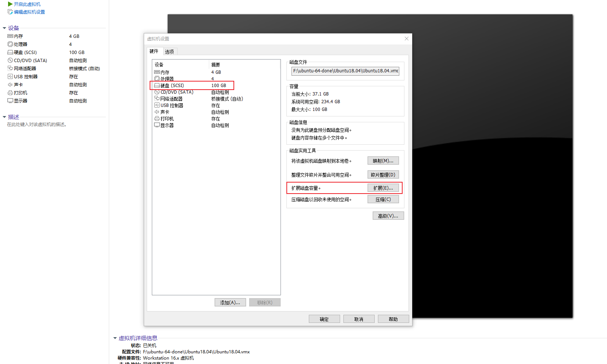Select CD/DVD icon in left device panel
Screen dimensions: 607x364
click(x=10, y=60)
